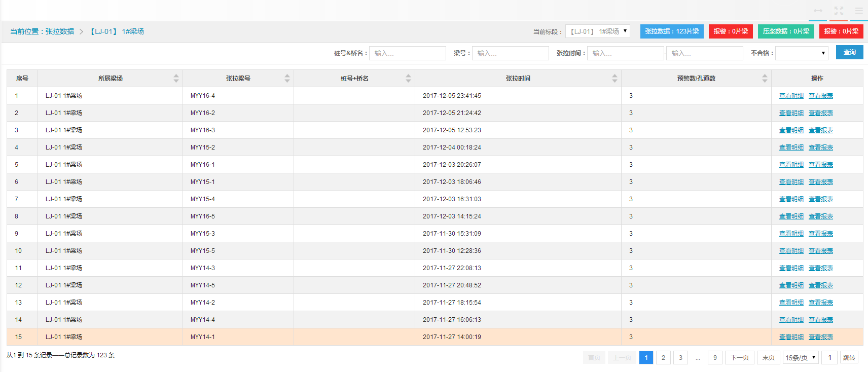This screenshot has width=868, height=372.
Task: Open 查看报表 for beam MYY15-2
Action: coord(820,147)
